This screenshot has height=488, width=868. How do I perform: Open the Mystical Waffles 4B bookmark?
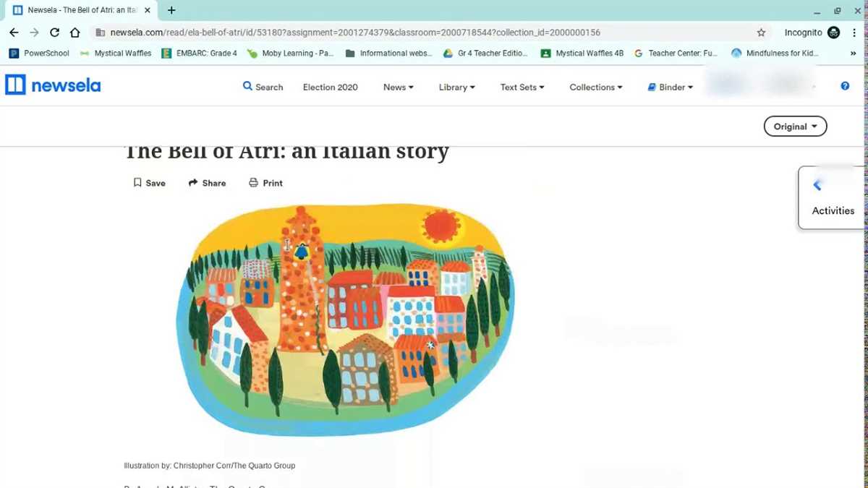pos(582,53)
